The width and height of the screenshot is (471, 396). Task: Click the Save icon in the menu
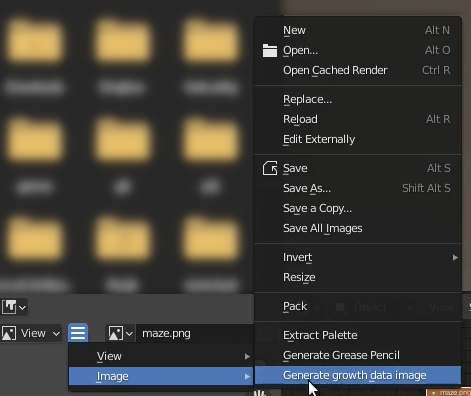[x=269, y=168]
